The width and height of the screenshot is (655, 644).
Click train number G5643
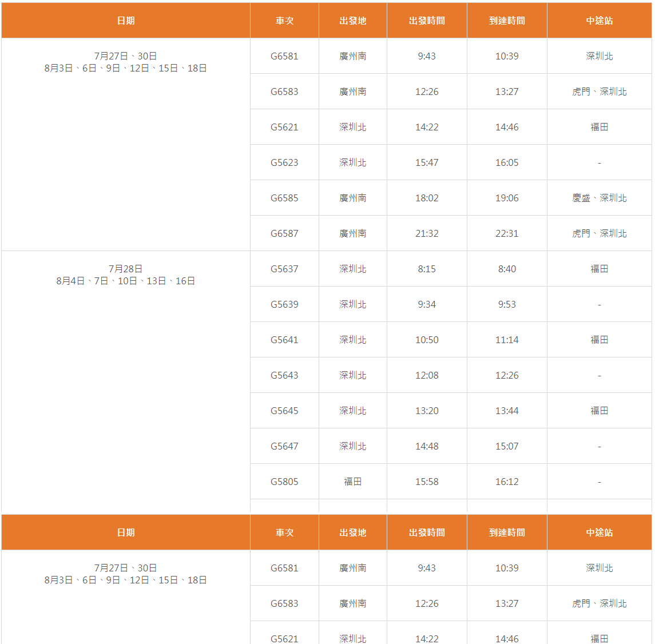(x=284, y=375)
